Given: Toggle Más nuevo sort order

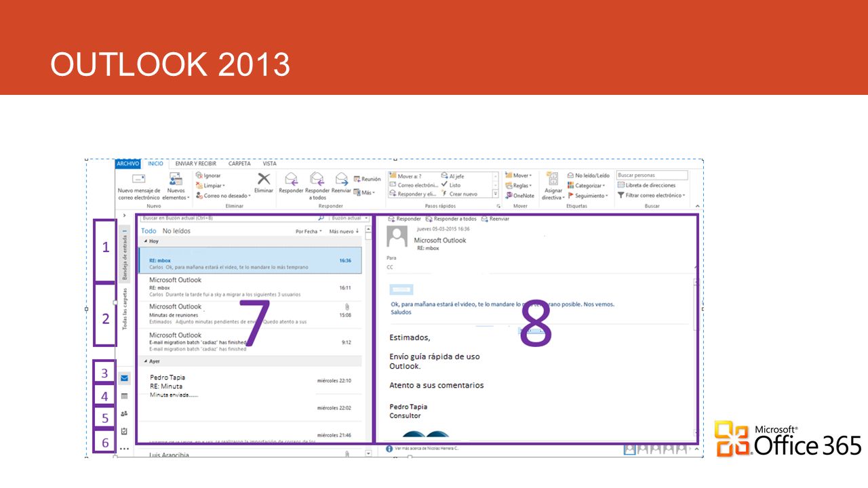Looking at the screenshot, I should pos(344,231).
